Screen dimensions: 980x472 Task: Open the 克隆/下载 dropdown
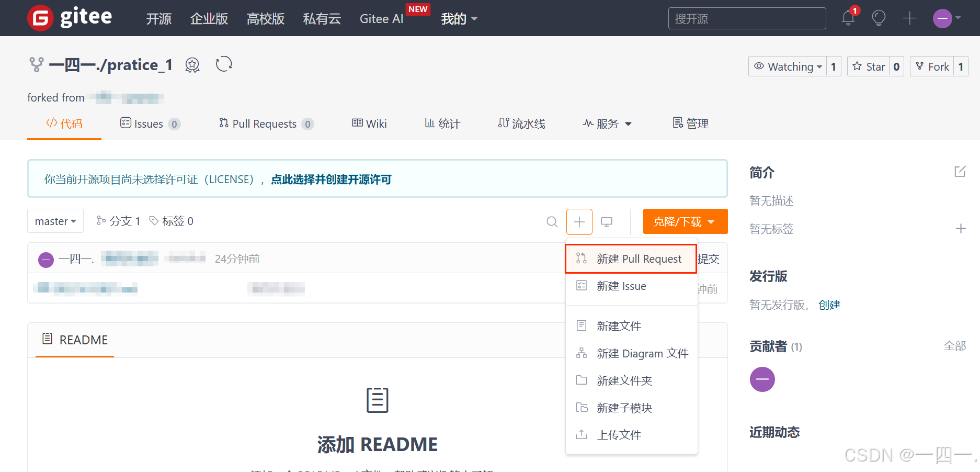tap(685, 221)
